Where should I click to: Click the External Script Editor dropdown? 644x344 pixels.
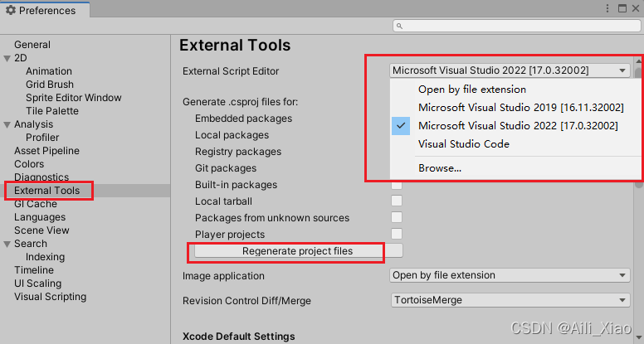coord(510,70)
